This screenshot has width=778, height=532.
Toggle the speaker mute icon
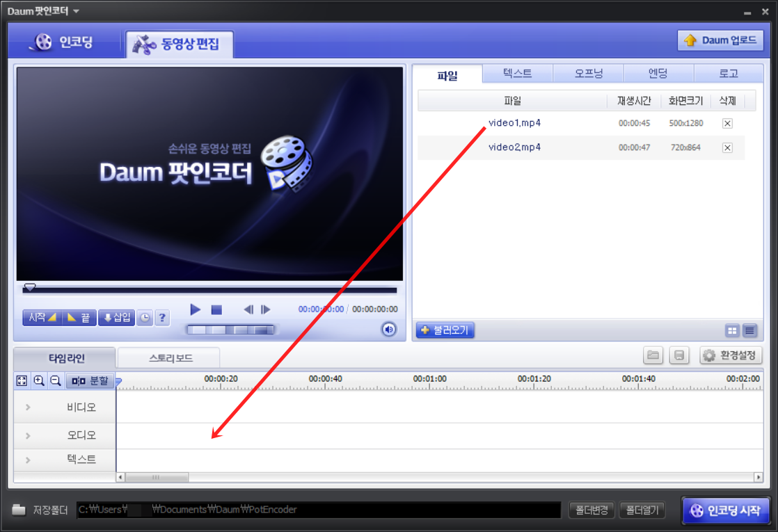[x=388, y=329]
